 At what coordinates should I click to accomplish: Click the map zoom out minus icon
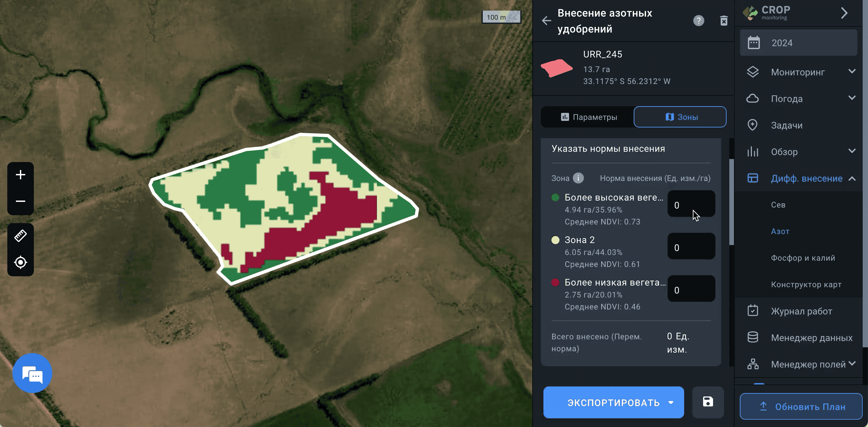click(x=21, y=201)
